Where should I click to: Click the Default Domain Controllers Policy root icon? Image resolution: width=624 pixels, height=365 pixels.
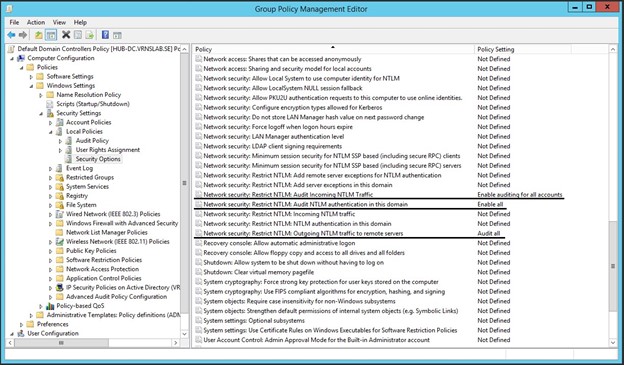click(11, 49)
